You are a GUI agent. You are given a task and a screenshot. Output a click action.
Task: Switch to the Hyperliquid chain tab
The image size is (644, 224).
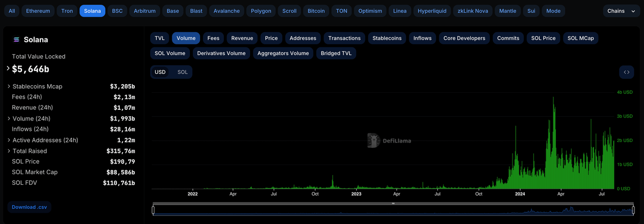coord(432,11)
